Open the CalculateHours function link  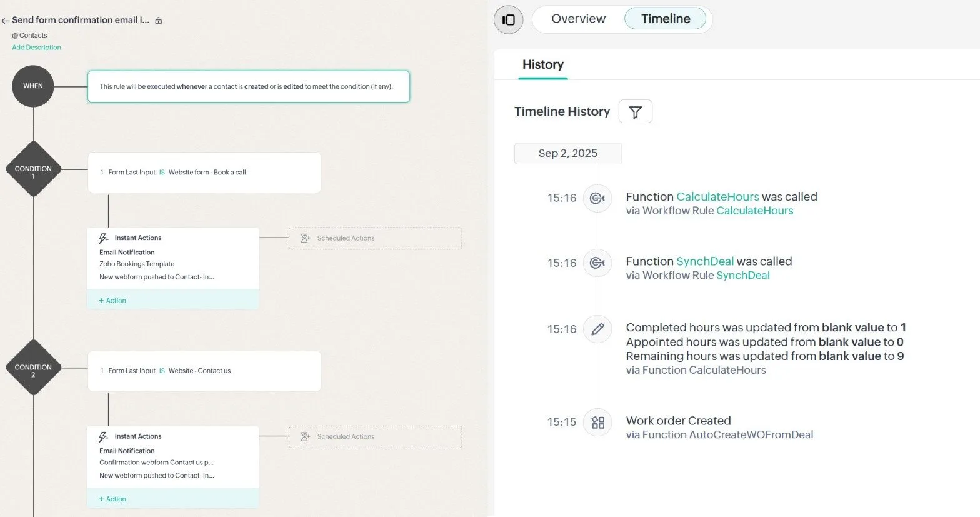coord(717,197)
